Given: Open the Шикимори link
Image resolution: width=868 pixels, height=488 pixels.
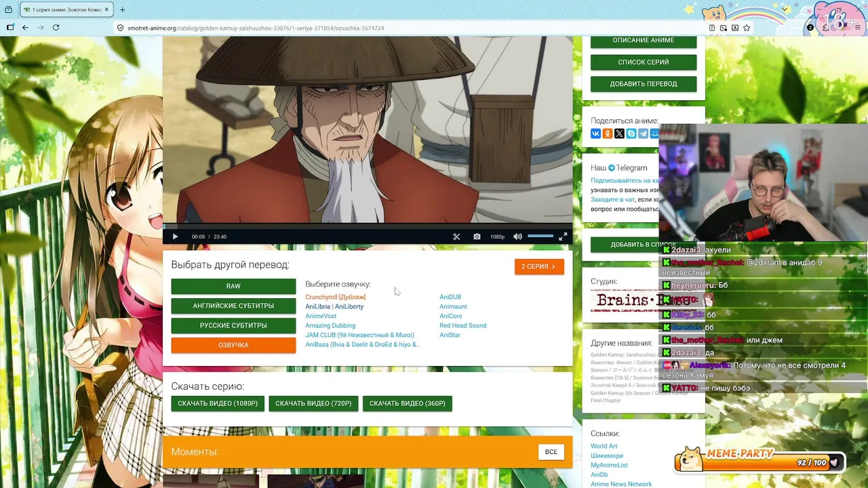Looking at the screenshot, I should pos(607,455).
